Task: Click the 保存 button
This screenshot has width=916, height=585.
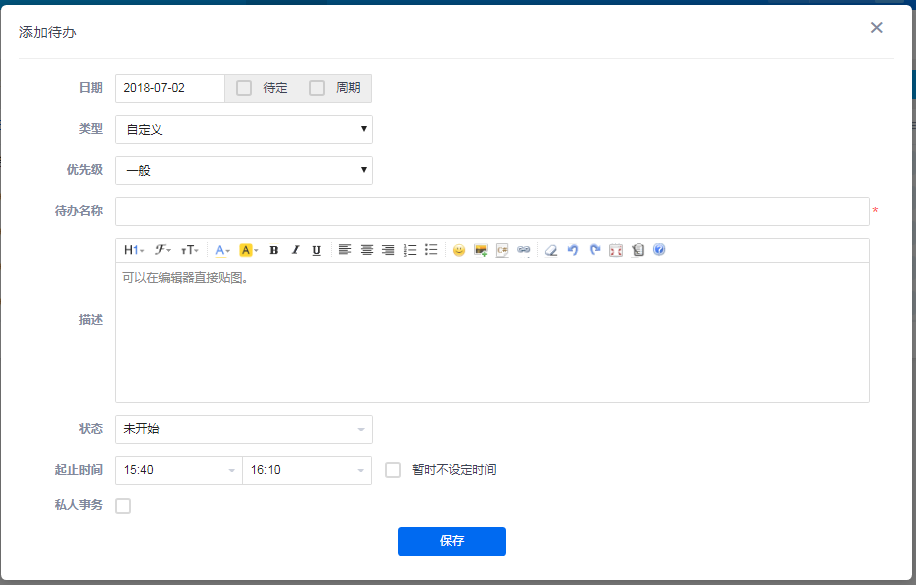Action: pyautogui.click(x=452, y=541)
